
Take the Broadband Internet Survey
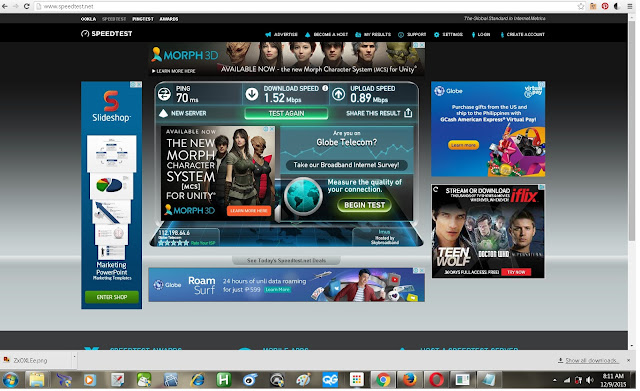click(346, 165)
